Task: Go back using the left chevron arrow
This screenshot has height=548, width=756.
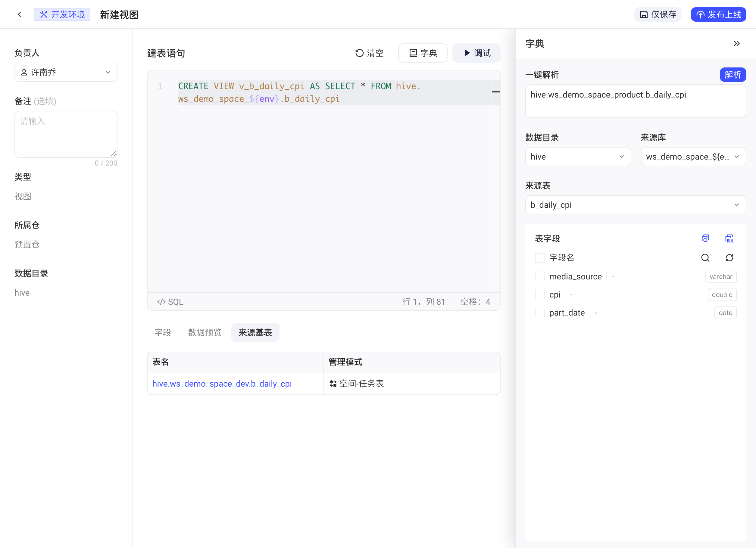Action: 19,14
